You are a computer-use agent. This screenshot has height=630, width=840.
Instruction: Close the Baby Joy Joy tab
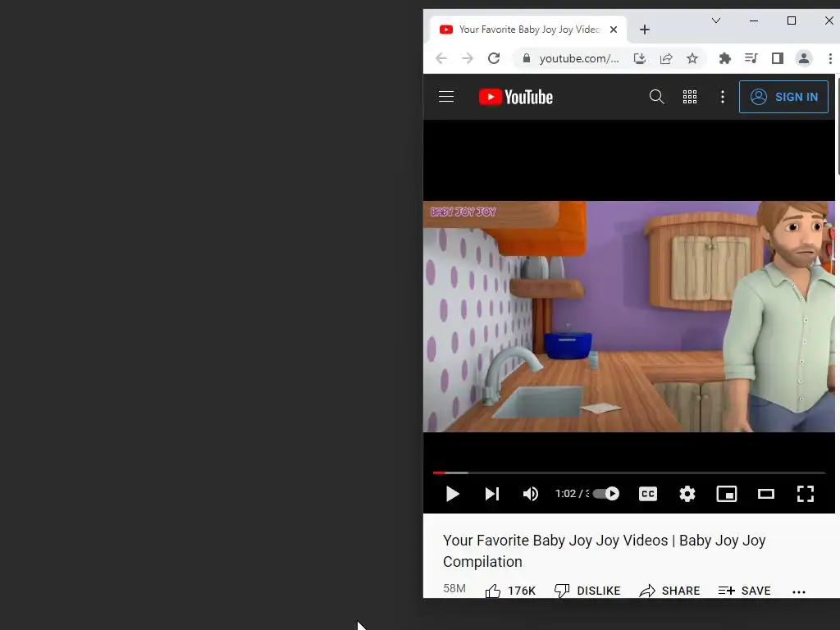(614, 30)
